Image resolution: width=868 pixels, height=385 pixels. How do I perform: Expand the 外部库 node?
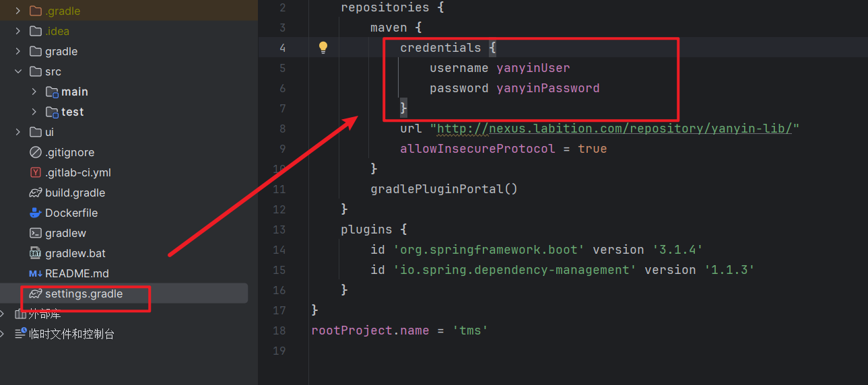(3, 314)
